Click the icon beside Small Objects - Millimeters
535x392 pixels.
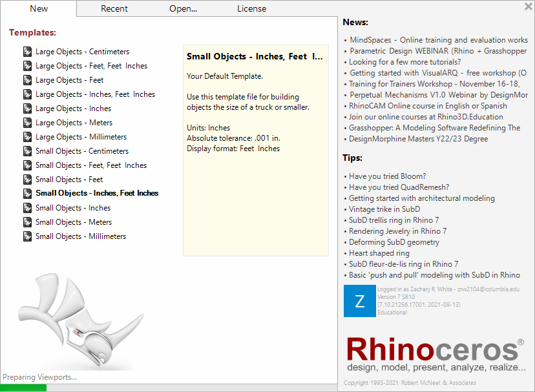[27, 236]
